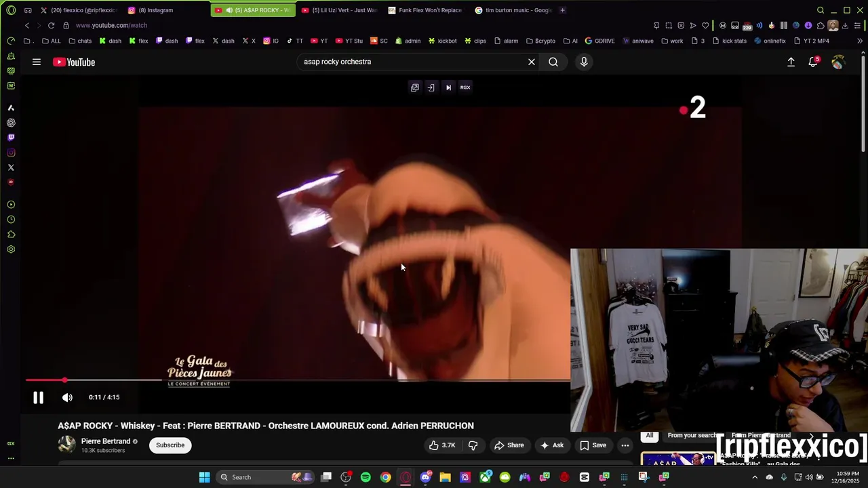Open the Instagram panel in Opera sidebar

tap(11, 152)
